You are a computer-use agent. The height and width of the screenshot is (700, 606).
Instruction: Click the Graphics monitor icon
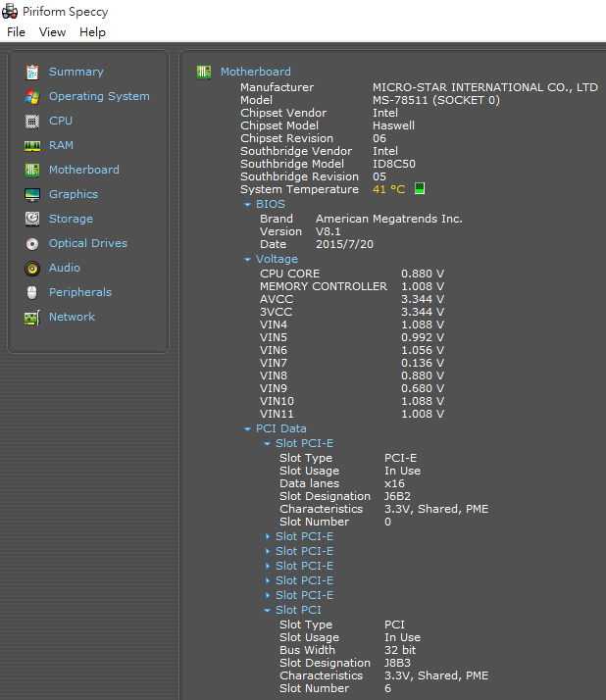pyautogui.click(x=32, y=194)
